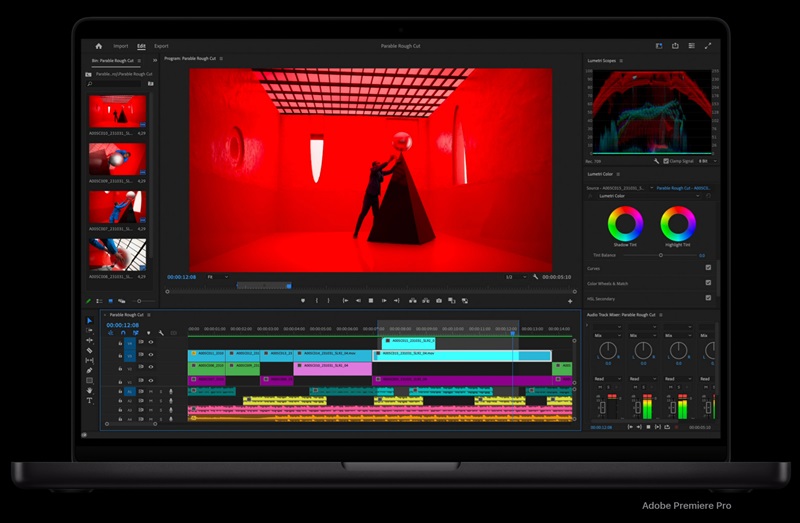Open the Home screen icon

click(x=98, y=46)
